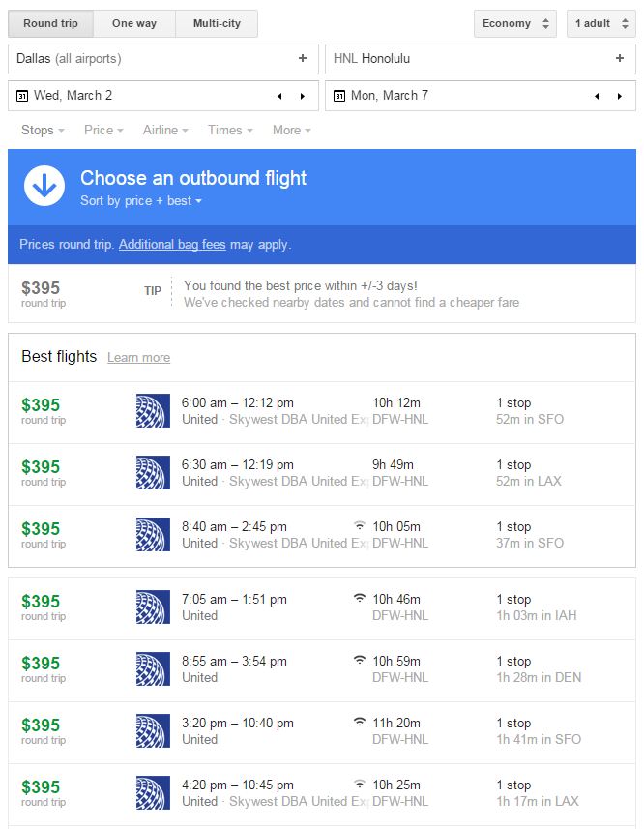Select the Round trip option
Viewport: 644px width, 829px height.
pos(50,23)
